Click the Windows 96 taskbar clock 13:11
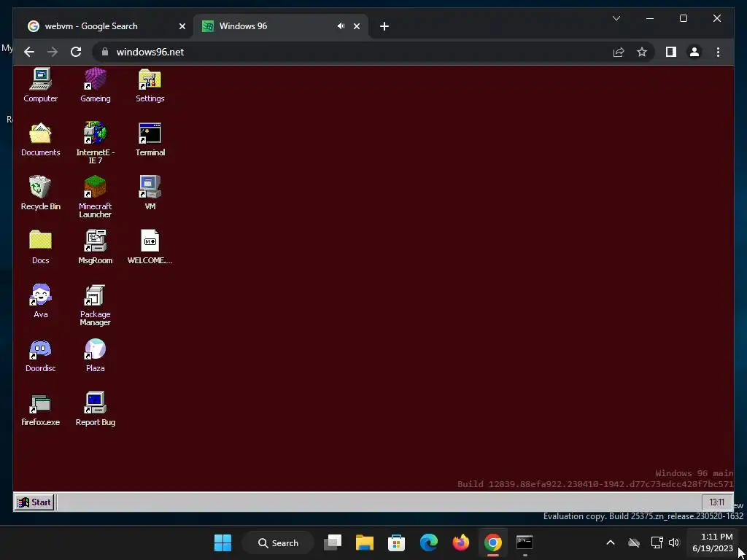Image resolution: width=747 pixels, height=560 pixels. click(716, 502)
